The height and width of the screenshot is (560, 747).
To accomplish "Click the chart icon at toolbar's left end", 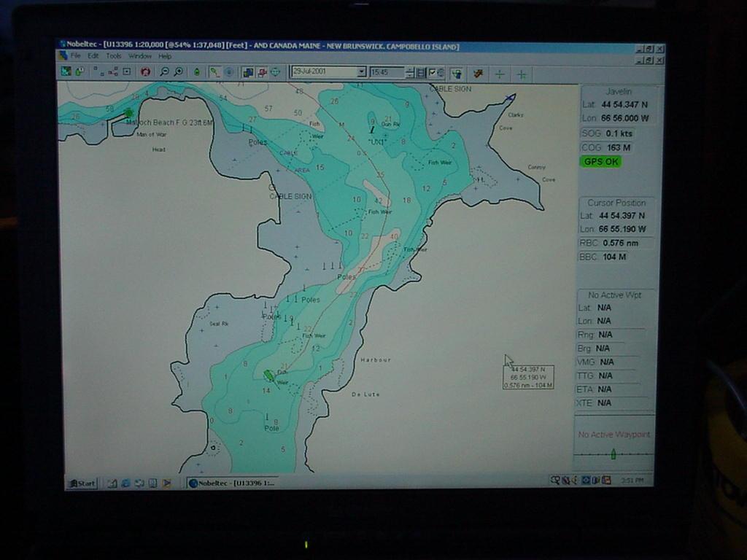I will pyautogui.click(x=66, y=71).
